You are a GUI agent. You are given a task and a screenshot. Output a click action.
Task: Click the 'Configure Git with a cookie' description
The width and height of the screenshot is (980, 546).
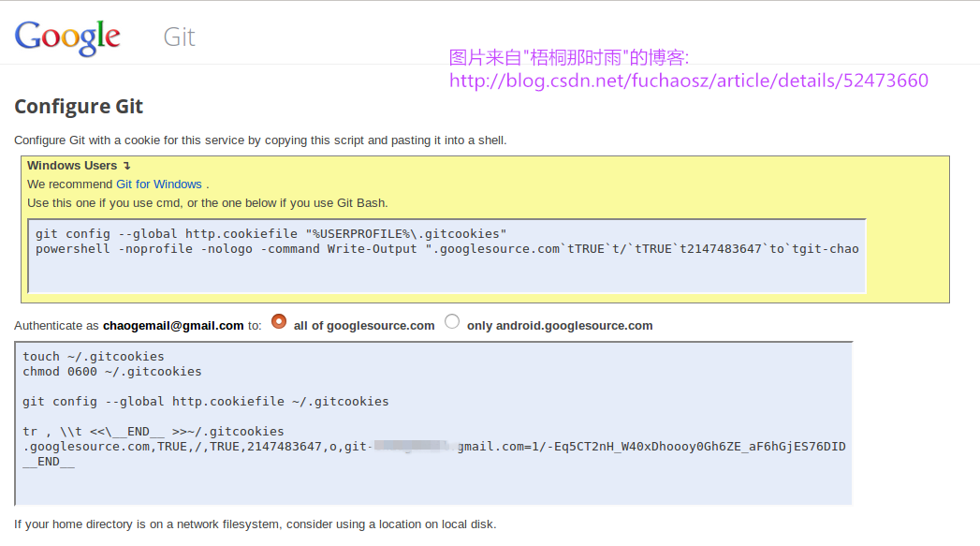[x=260, y=140]
